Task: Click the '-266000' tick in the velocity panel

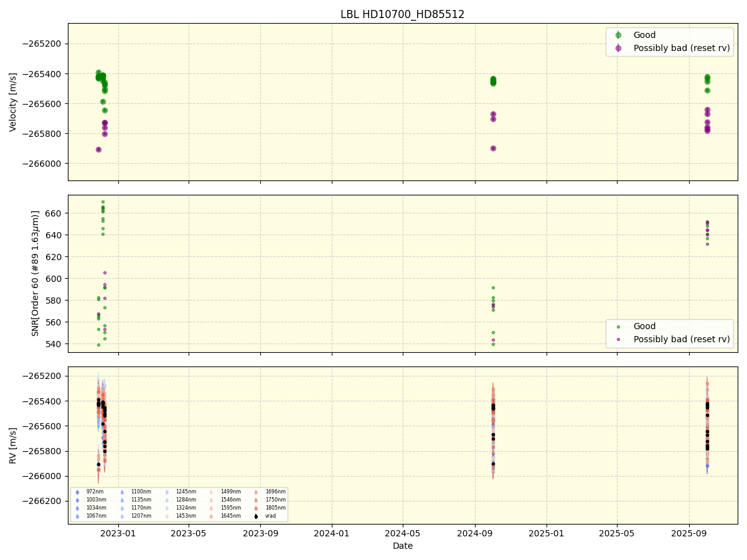Action: [x=43, y=164]
